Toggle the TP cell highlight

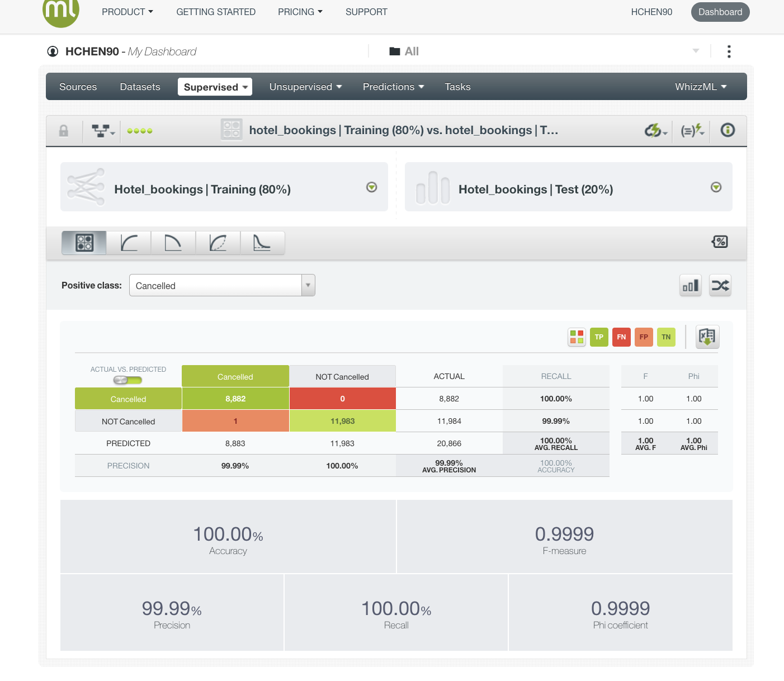pos(599,337)
